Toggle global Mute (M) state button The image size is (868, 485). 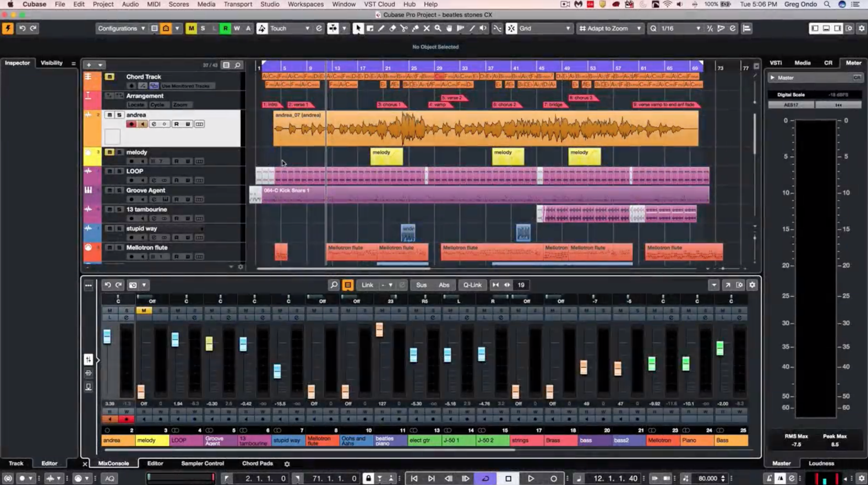(x=191, y=28)
